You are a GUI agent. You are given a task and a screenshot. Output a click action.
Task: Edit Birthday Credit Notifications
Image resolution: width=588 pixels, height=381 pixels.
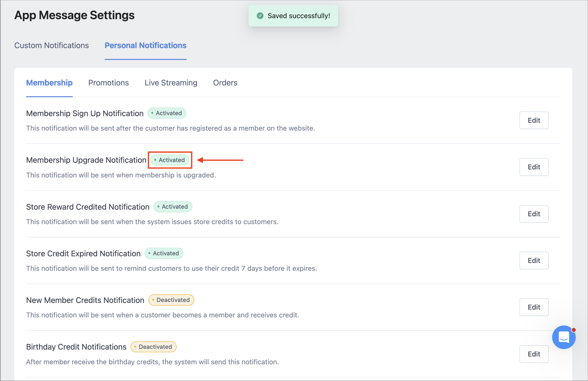point(534,354)
